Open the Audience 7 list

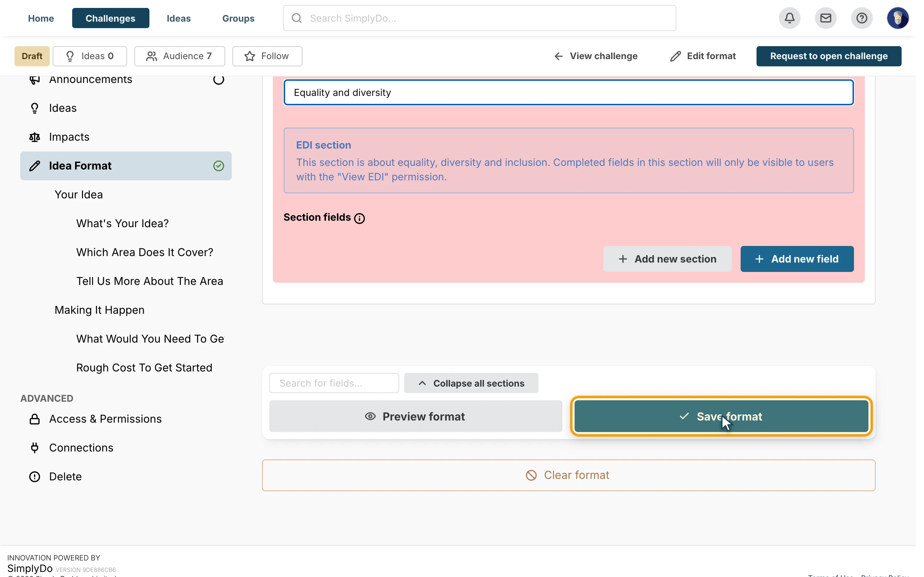(x=179, y=56)
